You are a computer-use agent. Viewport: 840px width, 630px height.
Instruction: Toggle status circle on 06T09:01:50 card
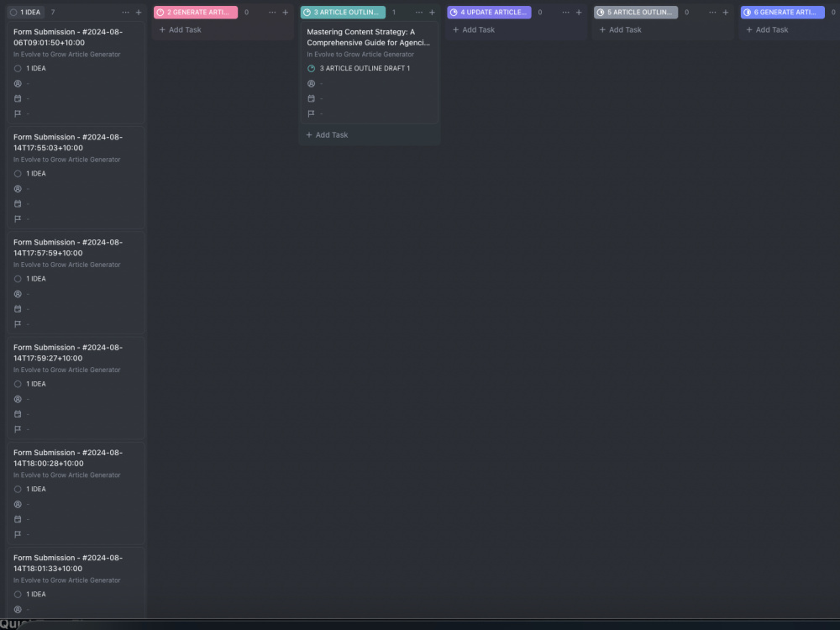point(18,69)
